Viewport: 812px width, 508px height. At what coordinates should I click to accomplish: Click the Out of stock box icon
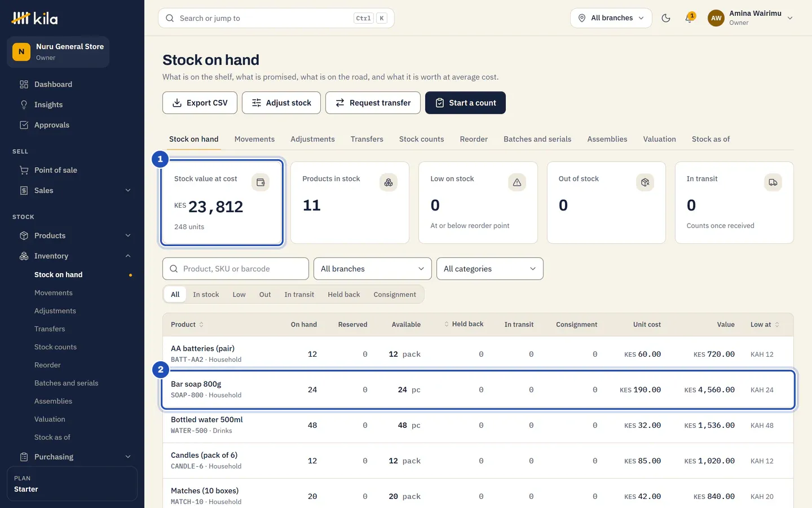tap(645, 182)
